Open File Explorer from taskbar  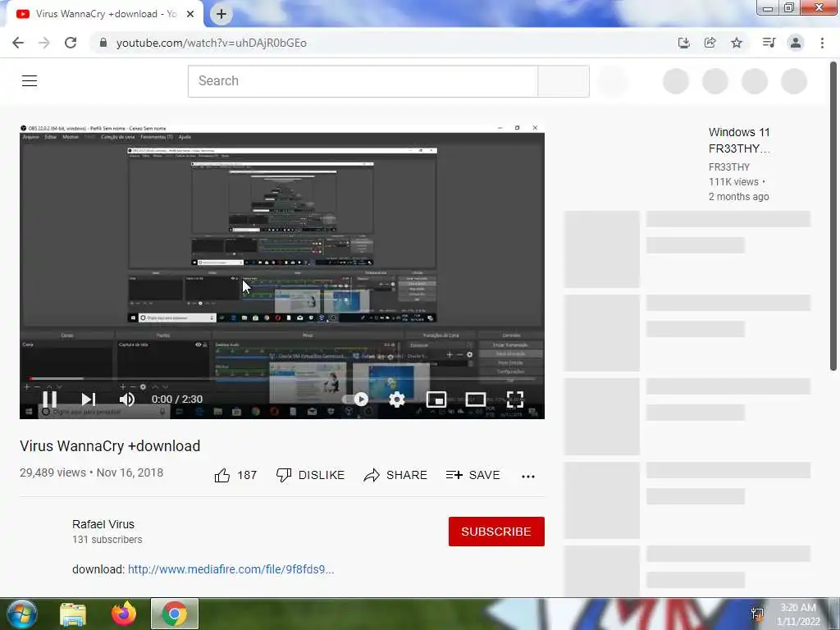73,614
